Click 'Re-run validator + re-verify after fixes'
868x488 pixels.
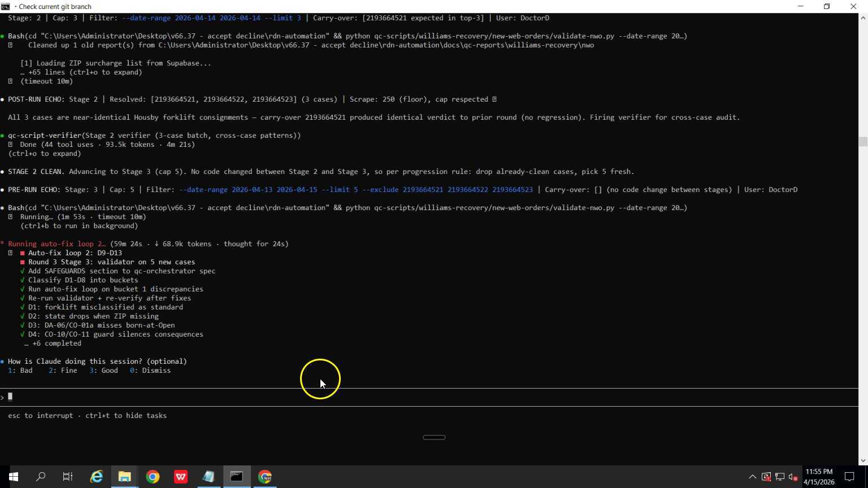[110, 298]
